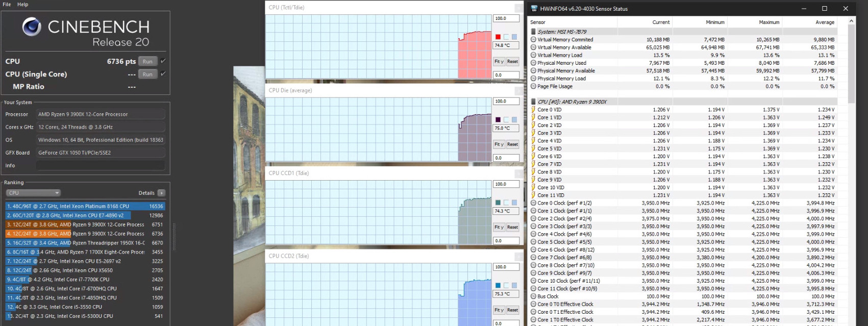Click the Core 0 T0 Effective Clock icon

533,304
